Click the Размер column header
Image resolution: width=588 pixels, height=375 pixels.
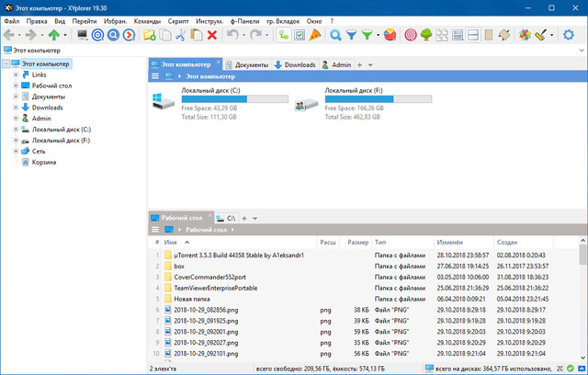(358, 242)
